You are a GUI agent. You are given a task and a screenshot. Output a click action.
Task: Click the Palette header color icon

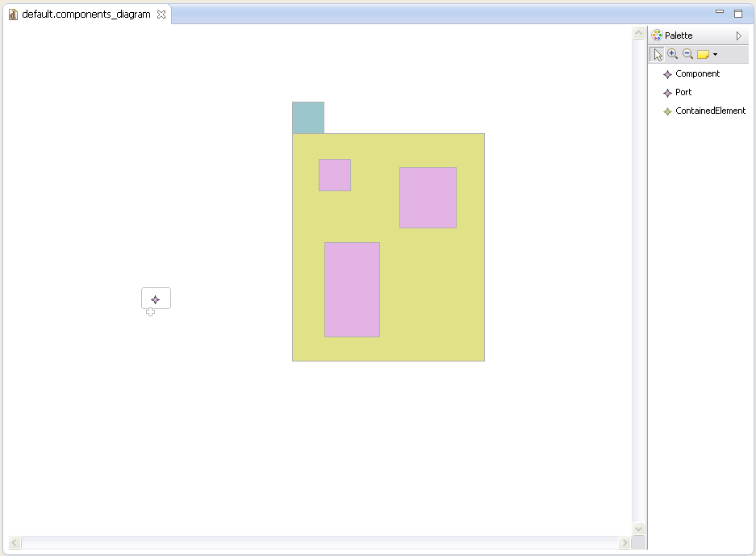click(x=657, y=36)
